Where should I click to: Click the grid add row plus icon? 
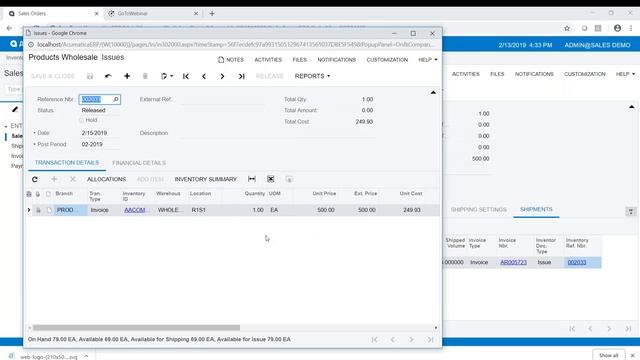pos(54,179)
